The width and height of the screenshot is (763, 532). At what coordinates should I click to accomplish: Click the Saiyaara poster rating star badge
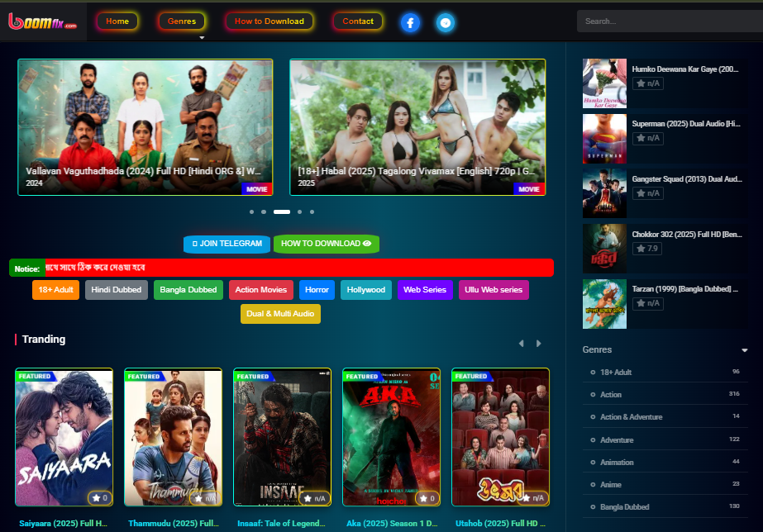100,498
